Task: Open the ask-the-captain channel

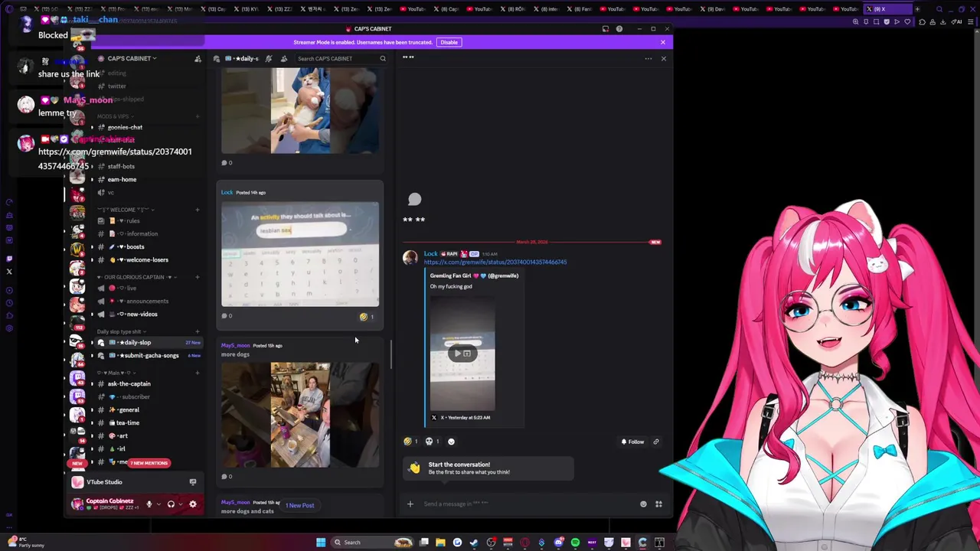Action: (129, 383)
